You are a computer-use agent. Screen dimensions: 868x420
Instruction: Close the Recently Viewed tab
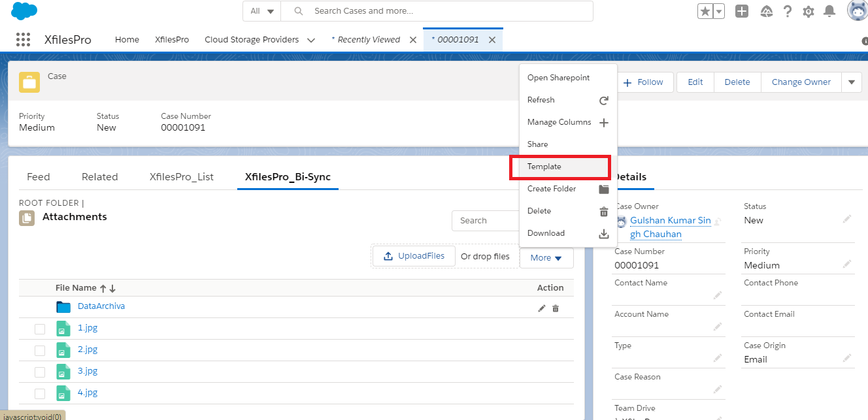click(413, 40)
